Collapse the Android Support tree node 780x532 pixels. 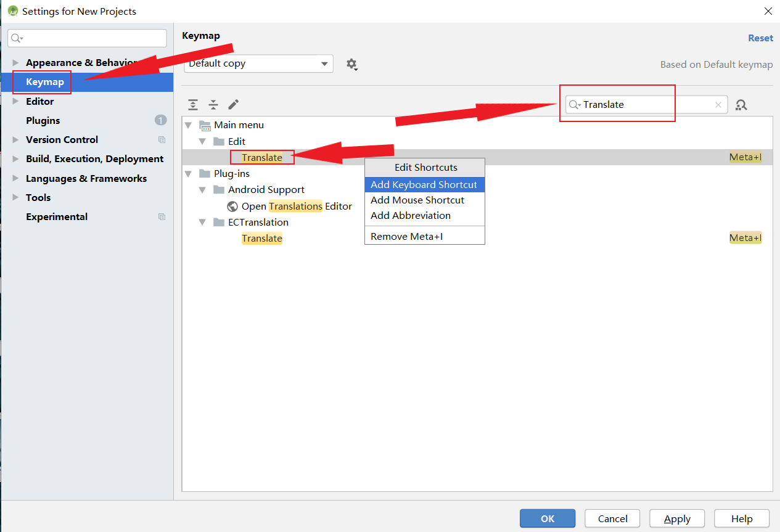202,190
